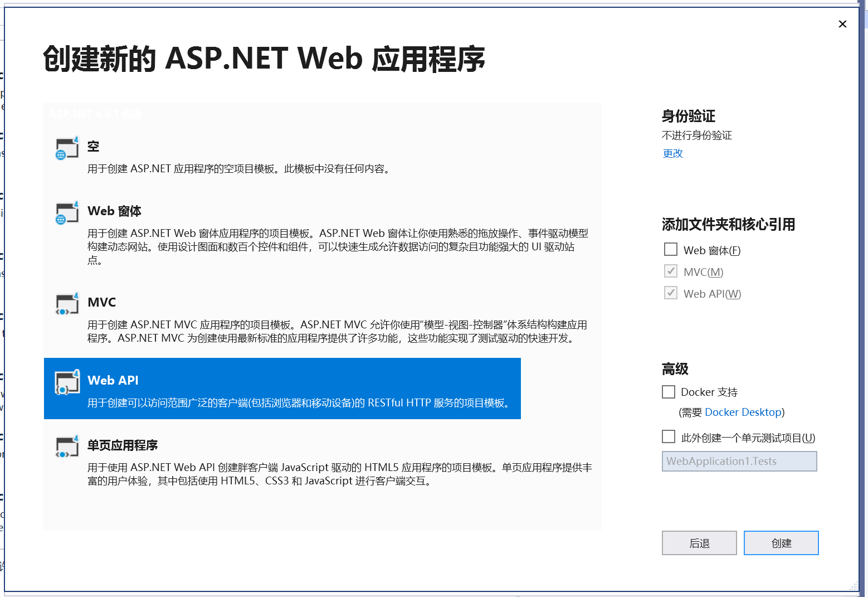Image resolution: width=868 pixels, height=597 pixels.
Task: Open the Docker Desktop link
Action: (743, 412)
